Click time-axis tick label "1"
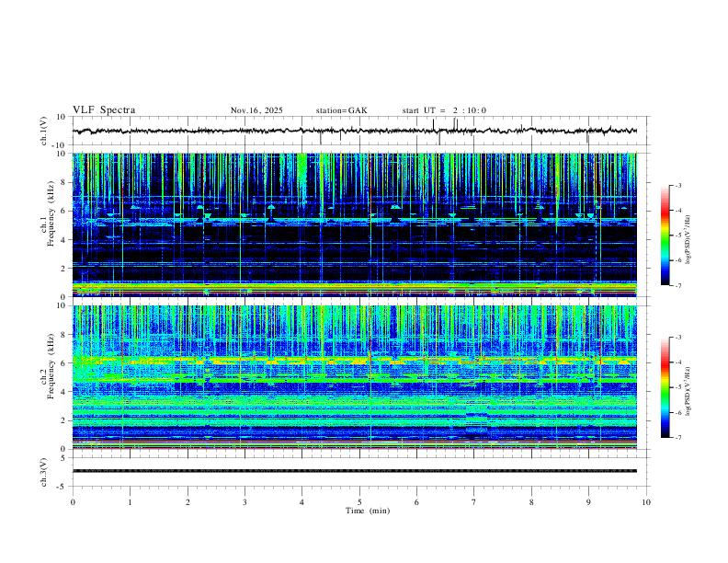Image resolution: width=728 pixels, height=563 pixels. pos(130,502)
